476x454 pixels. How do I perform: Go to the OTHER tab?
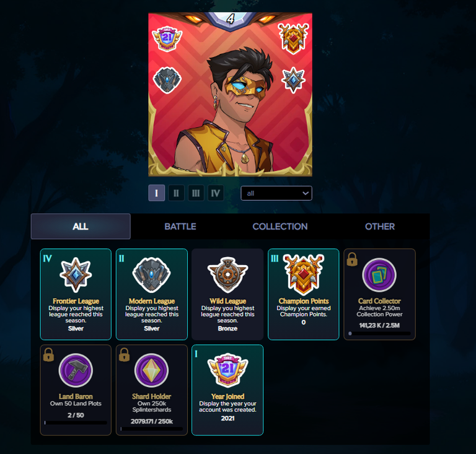pyautogui.click(x=380, y=227)
